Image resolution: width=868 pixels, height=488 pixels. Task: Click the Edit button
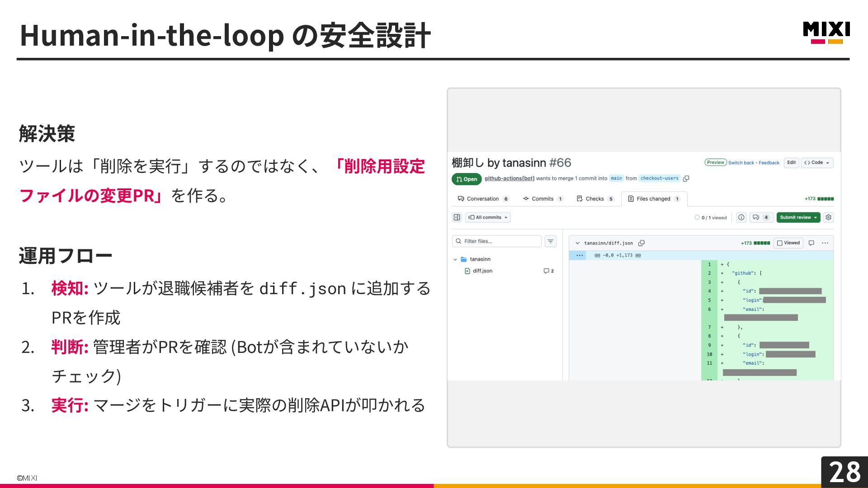point(791,163)
